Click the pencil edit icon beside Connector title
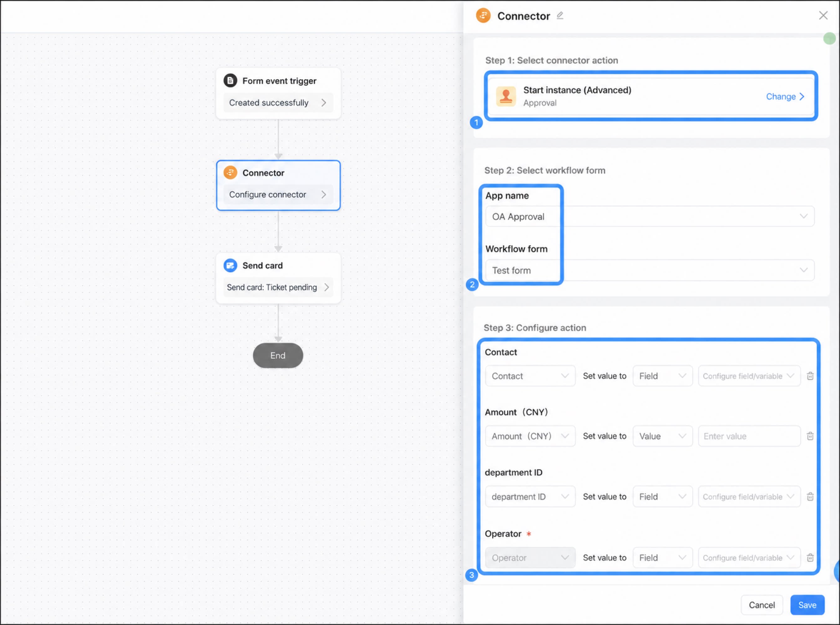Viewport: 840px width, 625px height. click(560, 16)
